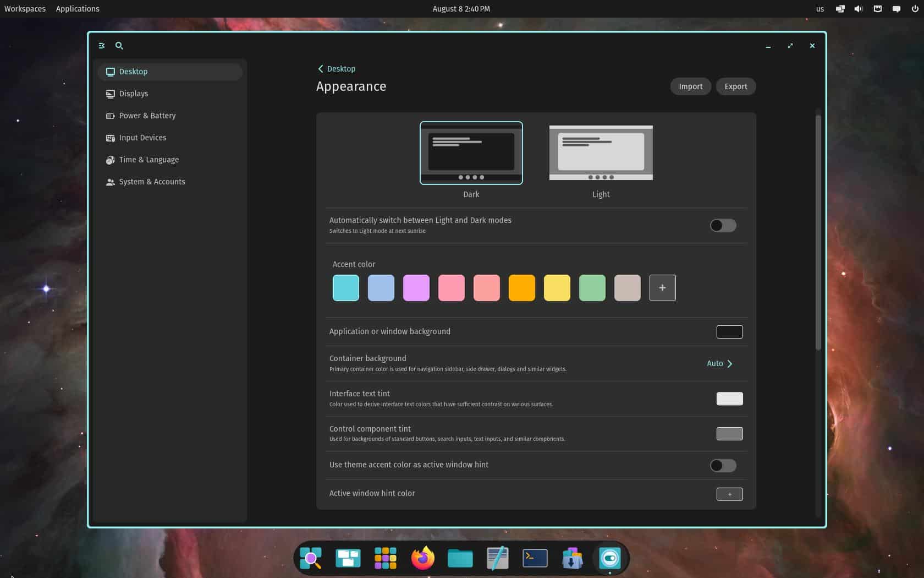Expand the Container background Auto option
This screenshot has height=578, width=924.
(x=719, y=363)
